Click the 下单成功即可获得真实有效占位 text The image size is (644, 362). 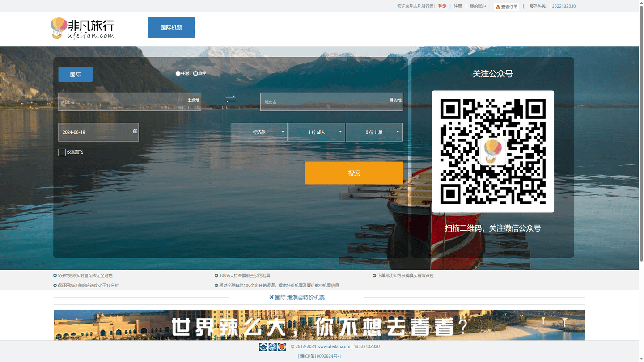pos(406,275)
